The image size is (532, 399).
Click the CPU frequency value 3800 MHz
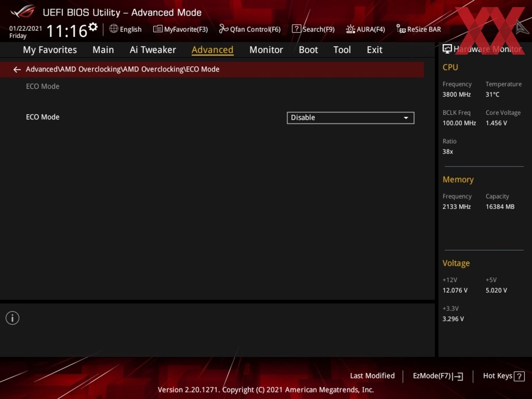457,95
